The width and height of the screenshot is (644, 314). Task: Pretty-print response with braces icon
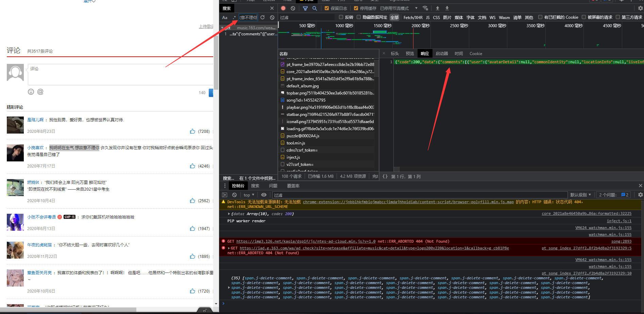(385, 176)
